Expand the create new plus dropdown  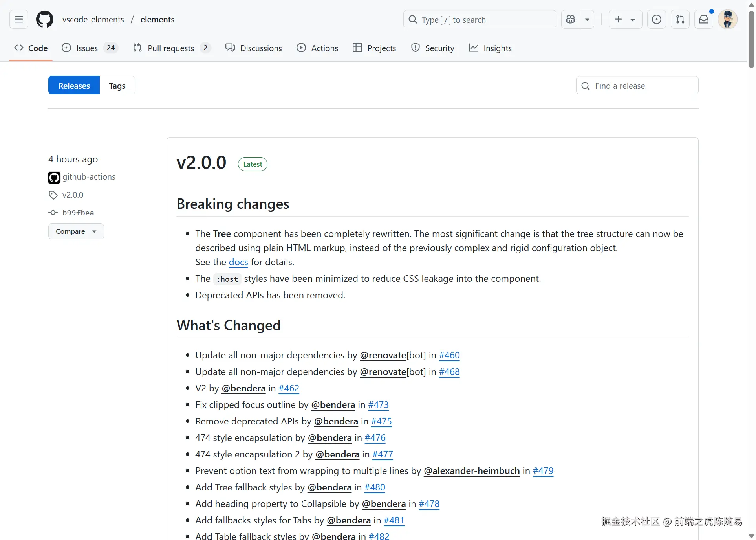625,19
